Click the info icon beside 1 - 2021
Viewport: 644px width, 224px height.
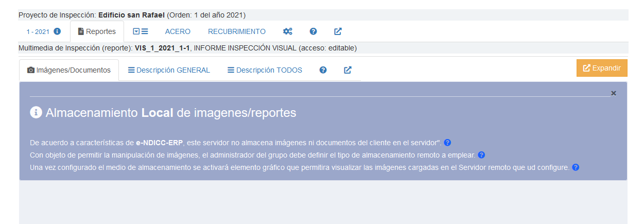58,31
